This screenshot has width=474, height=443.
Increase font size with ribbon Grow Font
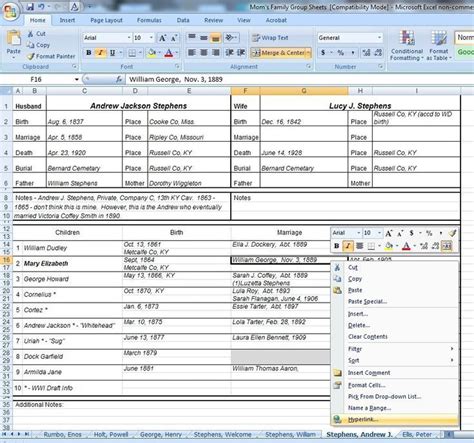pyautogui.click(x=162, y=38)
